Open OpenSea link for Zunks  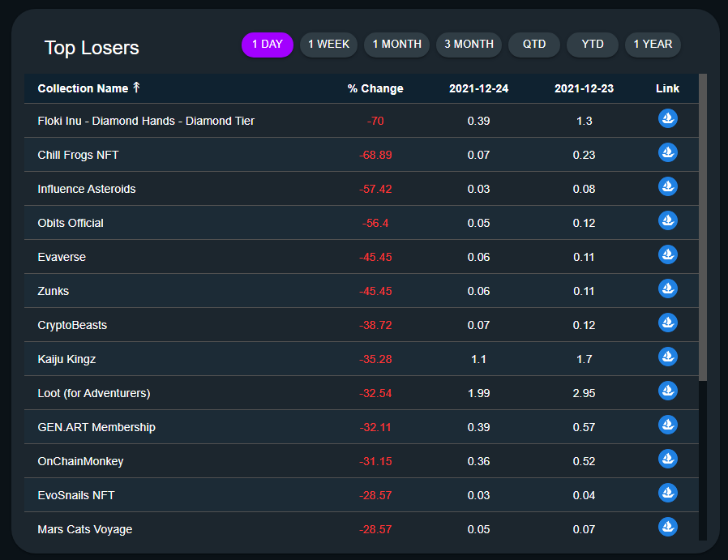668,289
